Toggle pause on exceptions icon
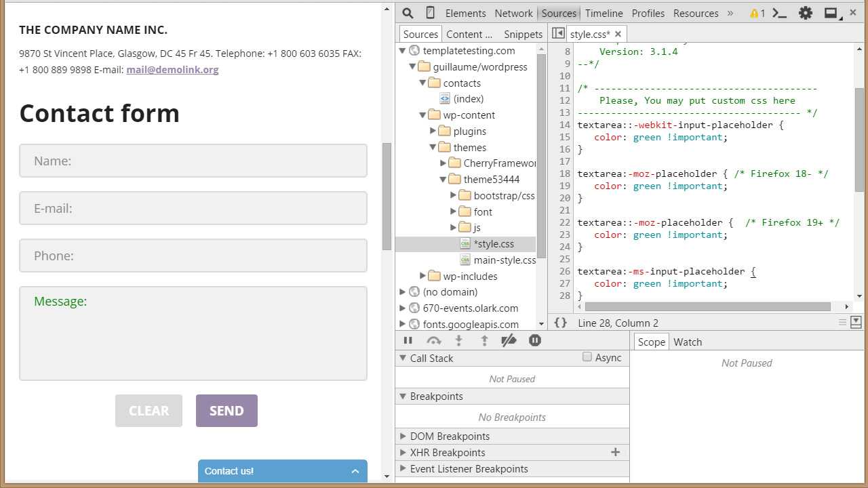Image resolution: width=868 pixels, height=488 pixels. [x=535, y=340]
